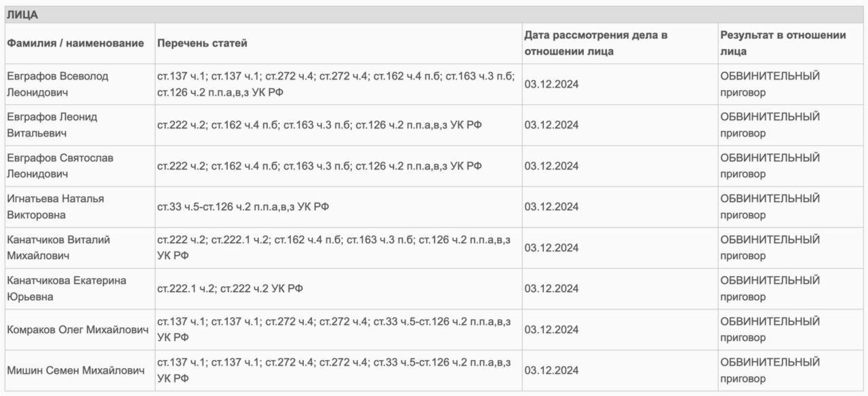Click the date in Игнатьева Наталья's row
This screenshot has height=396, width=868.
[551, 207]
